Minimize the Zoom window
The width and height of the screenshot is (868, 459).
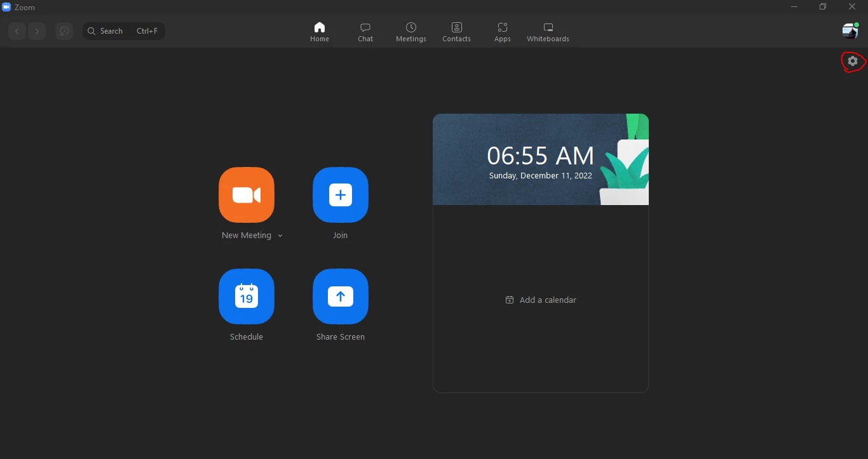(794, 7)
